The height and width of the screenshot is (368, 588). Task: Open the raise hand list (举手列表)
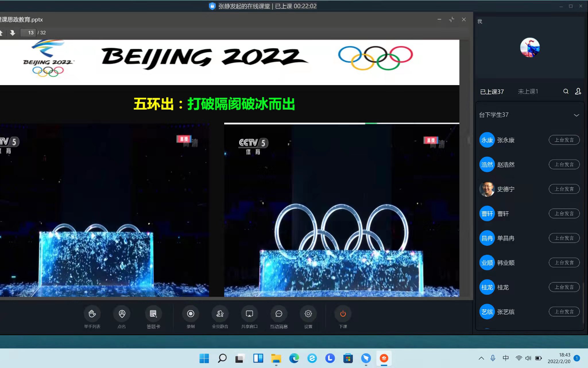pyautogui.click(x=92, y=314)
